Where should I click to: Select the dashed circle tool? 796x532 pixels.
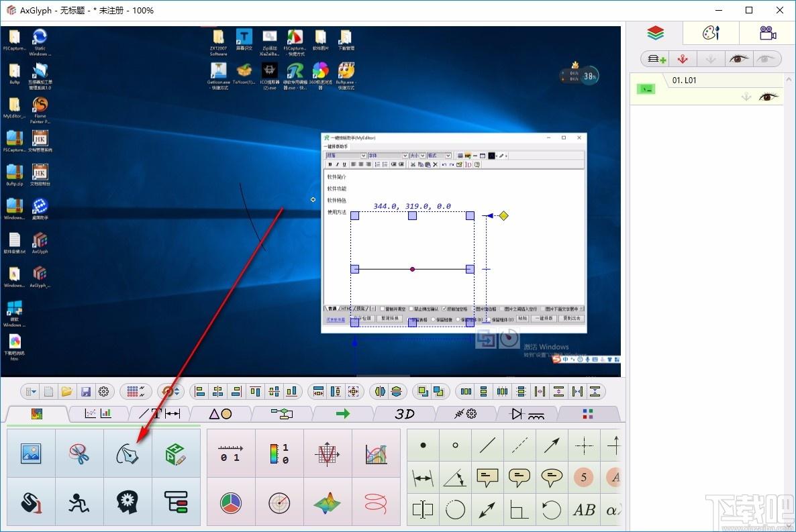coord(455,510)
